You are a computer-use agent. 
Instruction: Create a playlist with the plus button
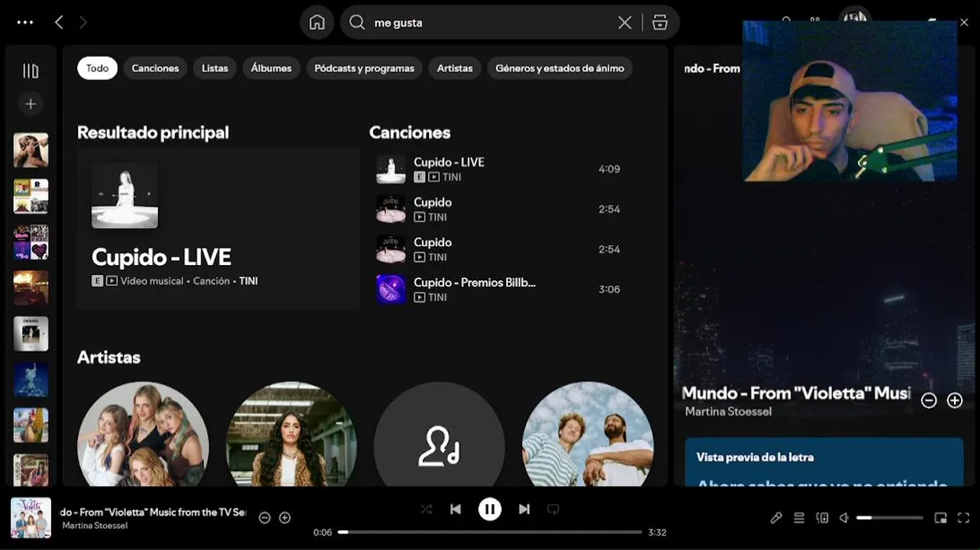point(31,104)
